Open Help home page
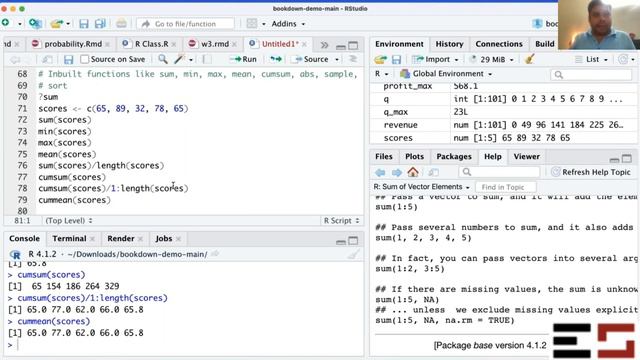This screenshot has height=360, width=640. pos(413,172)
